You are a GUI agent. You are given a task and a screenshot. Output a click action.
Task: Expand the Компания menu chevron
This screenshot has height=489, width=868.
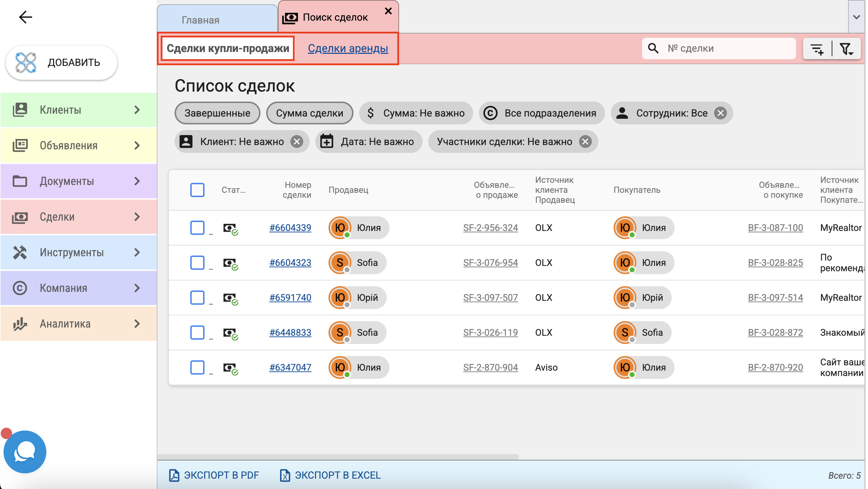137,288
